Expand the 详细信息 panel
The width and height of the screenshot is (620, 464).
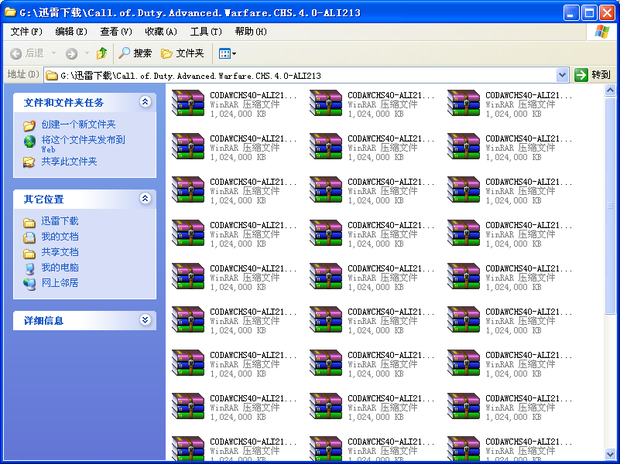[145, 320]
